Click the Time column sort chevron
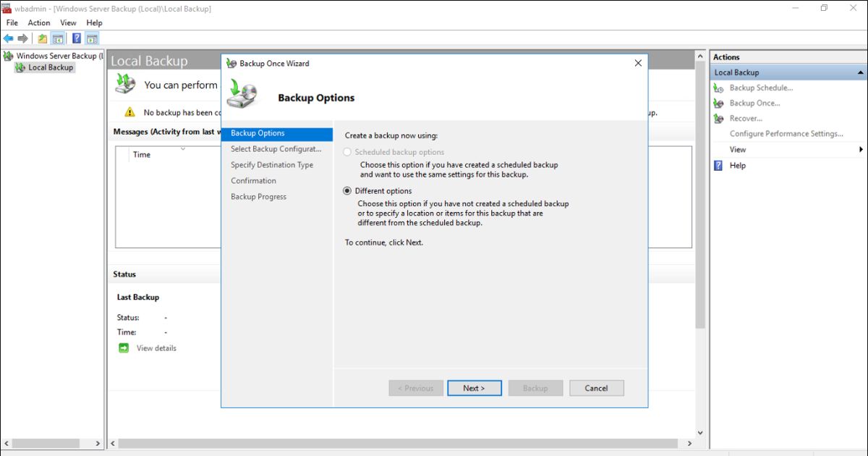Viewport: 868px width, 456px height. (x=183, y=148)
